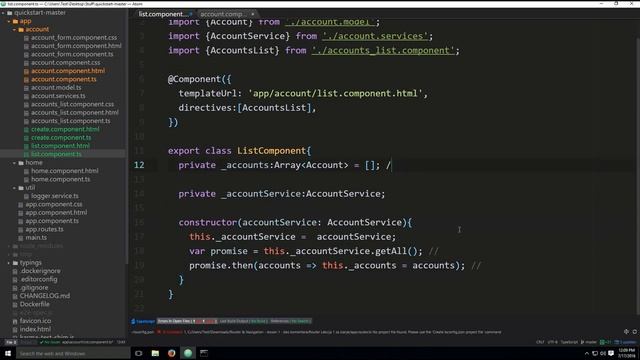Click the file icon beside main.ts

[20, 238]
